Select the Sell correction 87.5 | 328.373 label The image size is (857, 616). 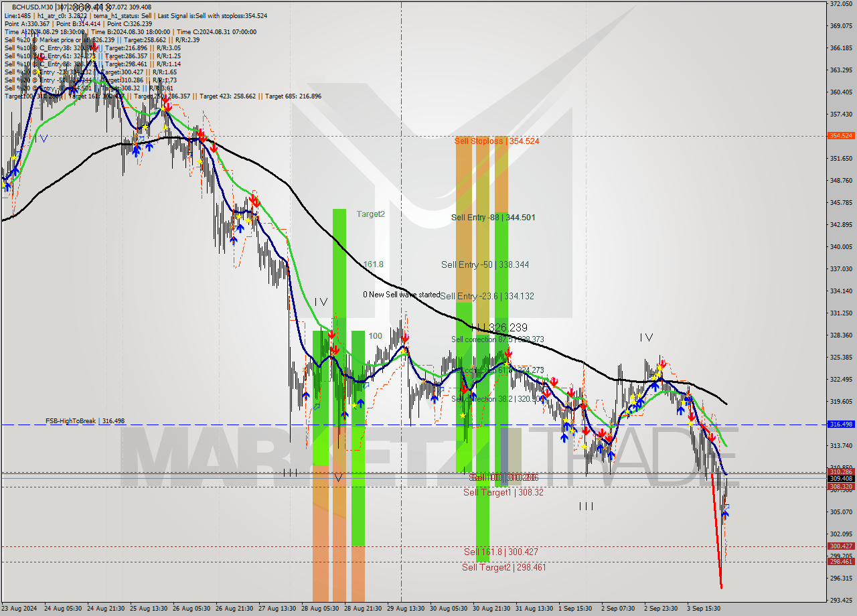click(x=497, y=339)
